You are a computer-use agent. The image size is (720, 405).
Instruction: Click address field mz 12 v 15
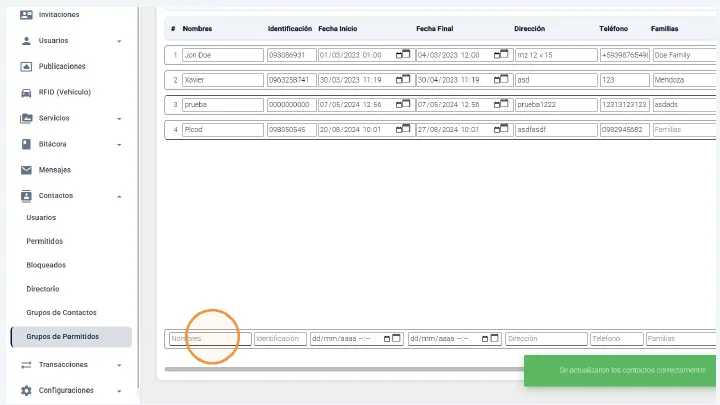[x=556, y=55]
